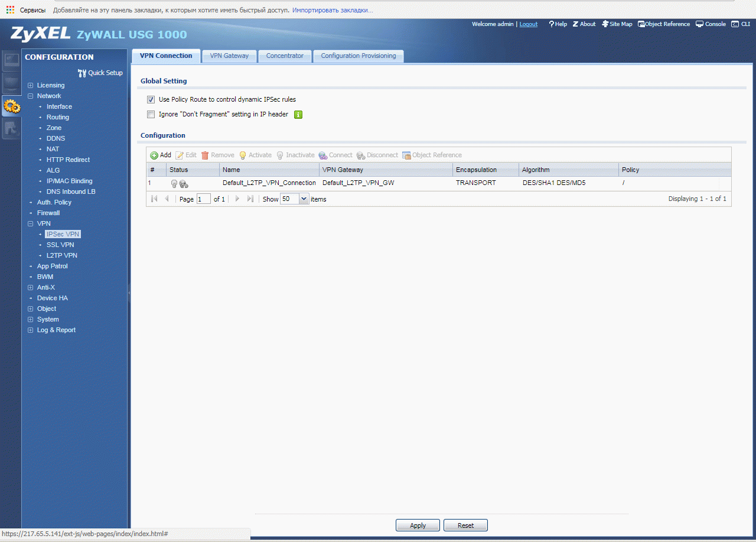Click green info icon beside Don't Fragment
Image resolution: width=756 pixels, height=542 pixels.
click(x=298, y=114)
